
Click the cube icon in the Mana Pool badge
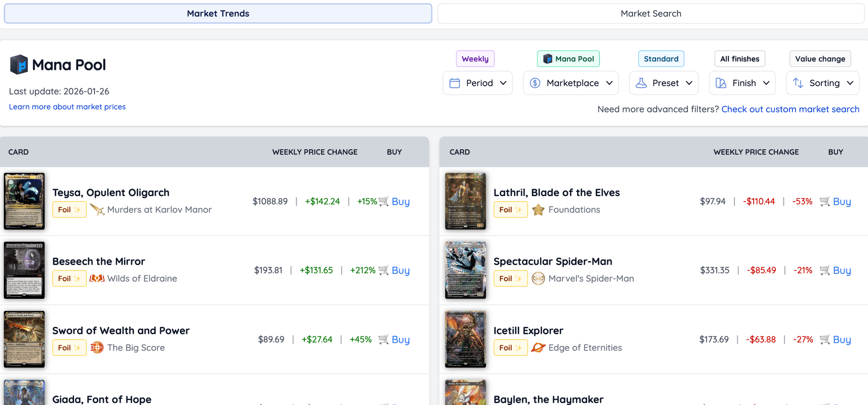[x=548, y=59]
